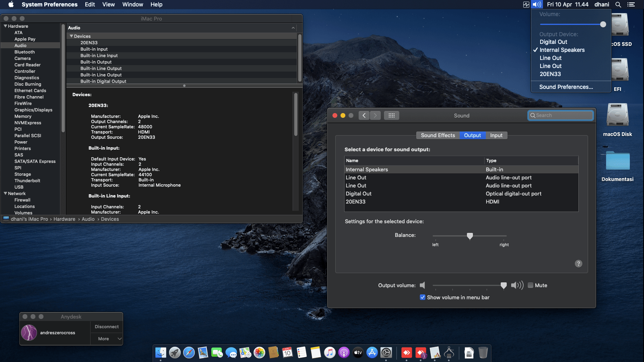The image size is (644, 362).
Task: Select 20EN33 HDMI row in the output device table
Action: point(461,202)
